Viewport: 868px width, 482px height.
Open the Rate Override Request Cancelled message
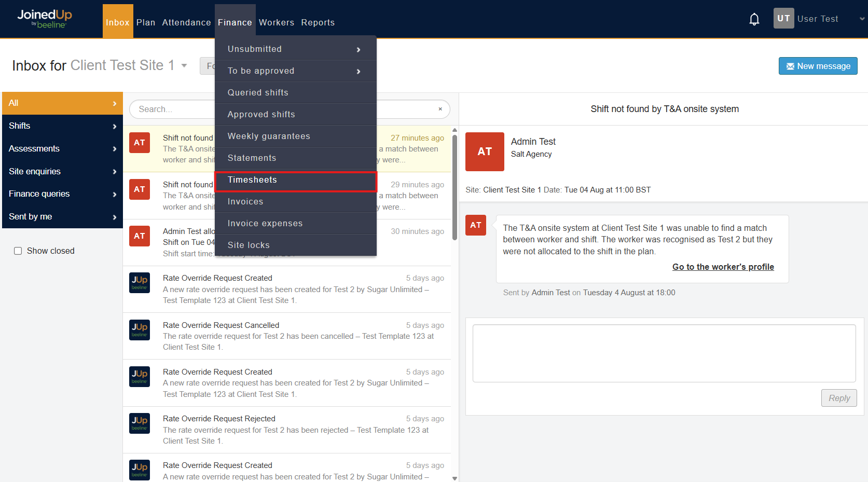click(287, 336)
